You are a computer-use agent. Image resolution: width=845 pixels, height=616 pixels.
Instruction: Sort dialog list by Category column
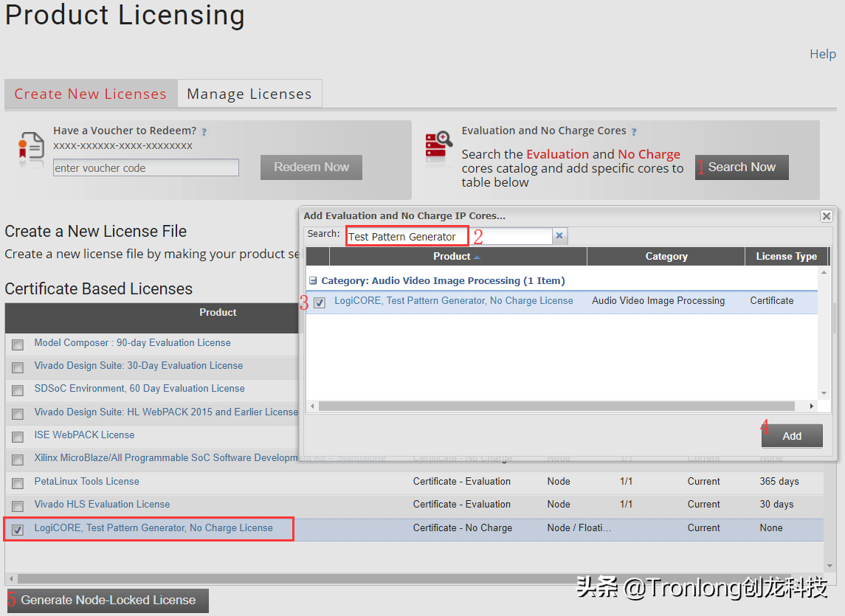[666, 257]
